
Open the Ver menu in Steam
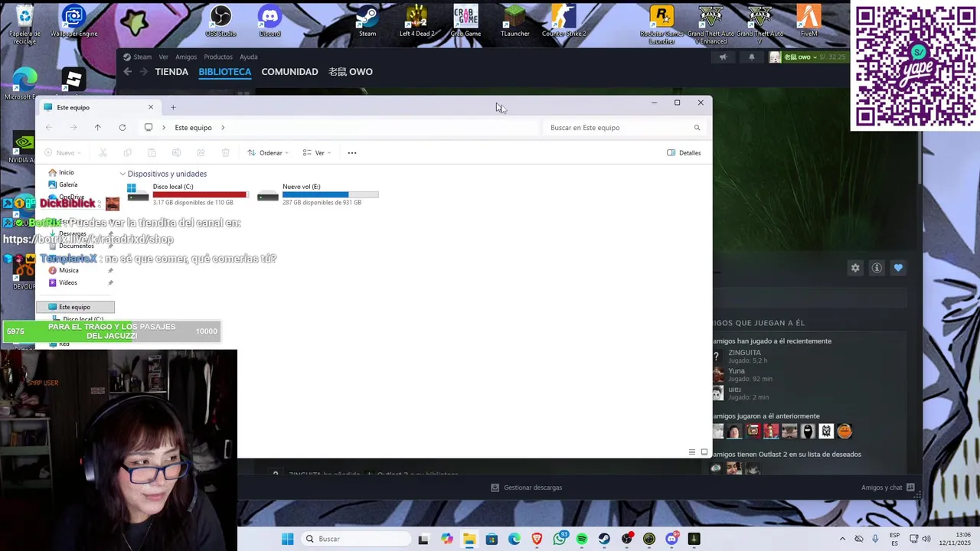pyautogui.click(x=163, y=57)
